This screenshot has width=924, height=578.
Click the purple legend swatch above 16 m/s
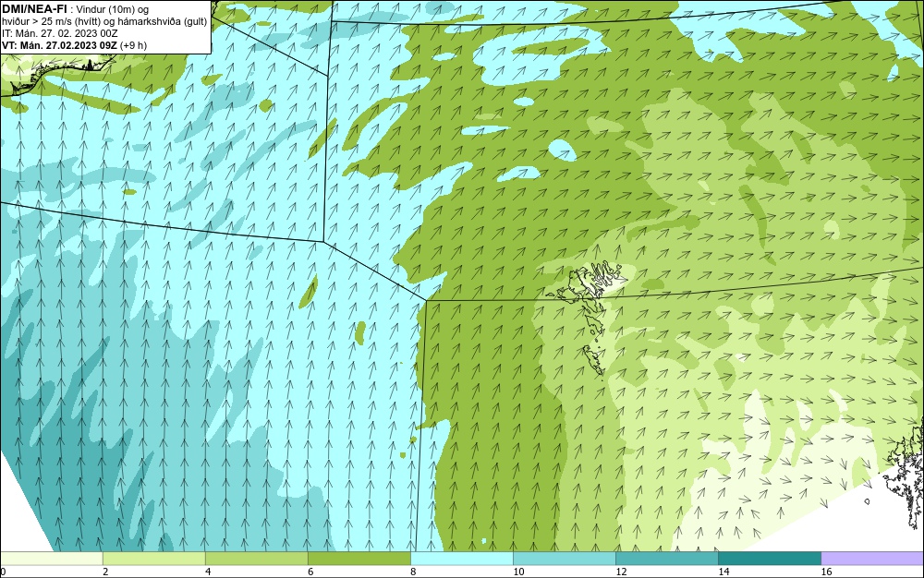872,558
